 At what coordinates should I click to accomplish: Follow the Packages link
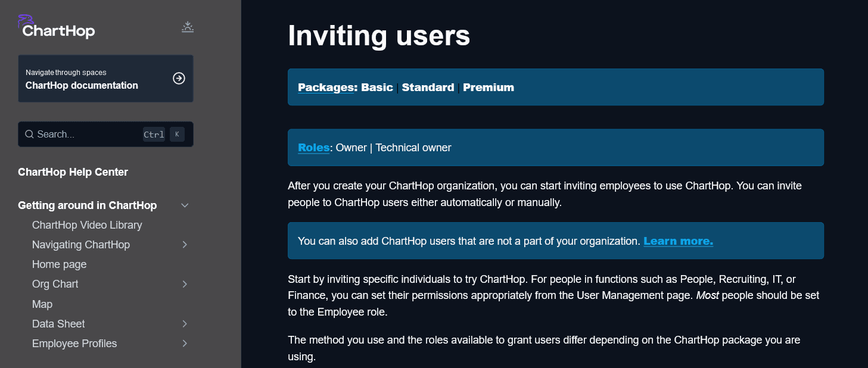326,88
